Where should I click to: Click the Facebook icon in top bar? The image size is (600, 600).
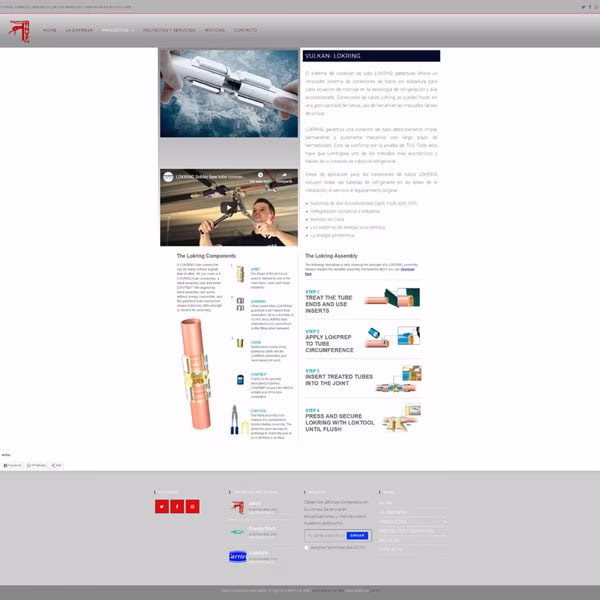pyautogui.click(x=590, y=7)
